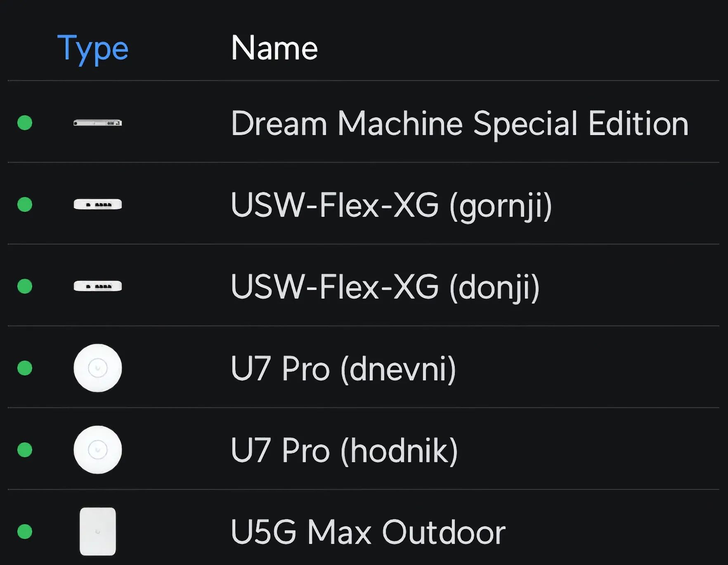Click the USW-Flex-XG (donji) switch icon
The image size is (728, 565).
[97, 286]
